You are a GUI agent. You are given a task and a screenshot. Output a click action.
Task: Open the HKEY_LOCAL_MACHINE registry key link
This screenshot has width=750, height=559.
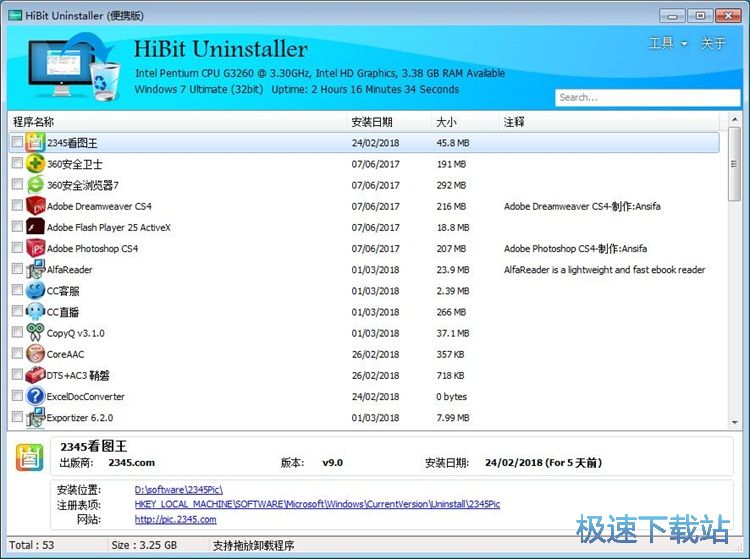pos(317,504)
